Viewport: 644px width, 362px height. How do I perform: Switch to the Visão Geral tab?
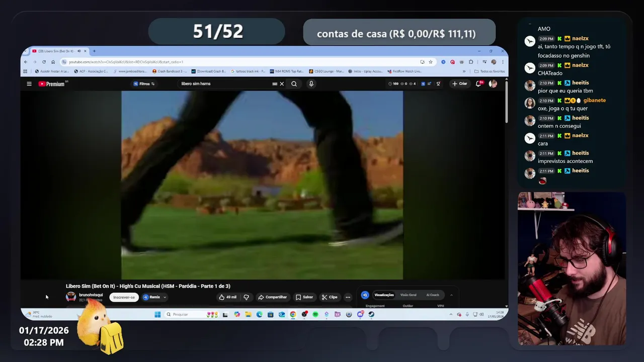tap(409, 295)
